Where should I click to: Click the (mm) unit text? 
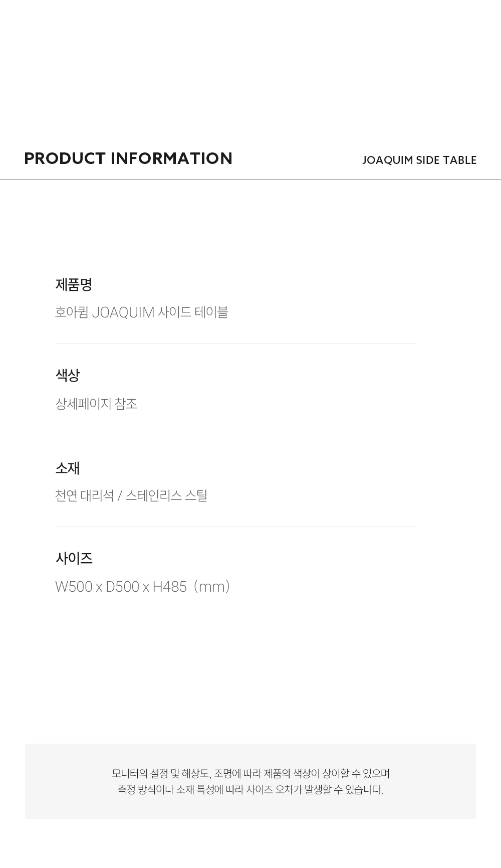211,587
